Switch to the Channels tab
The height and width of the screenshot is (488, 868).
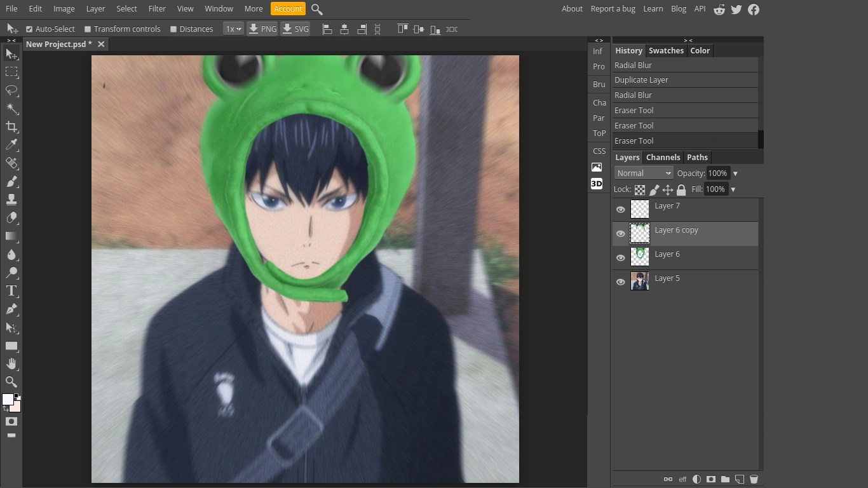pyautogui.click(x=663, y=158)
